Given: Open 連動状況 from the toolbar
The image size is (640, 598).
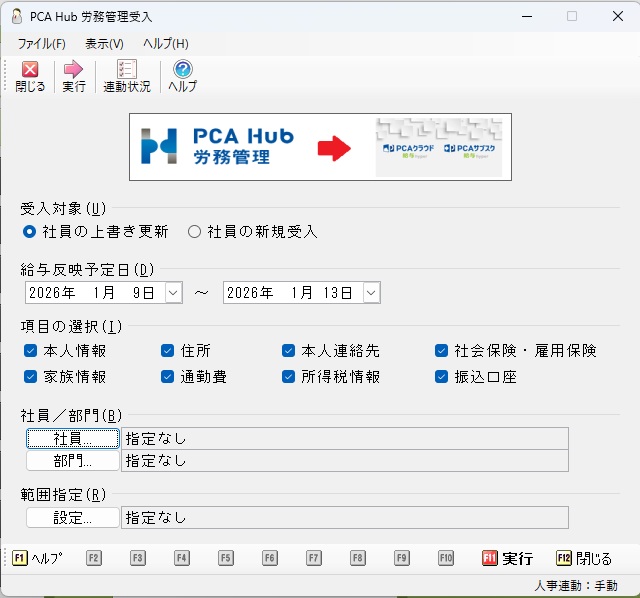Looking at the screenshot, I should click(127, 70).
